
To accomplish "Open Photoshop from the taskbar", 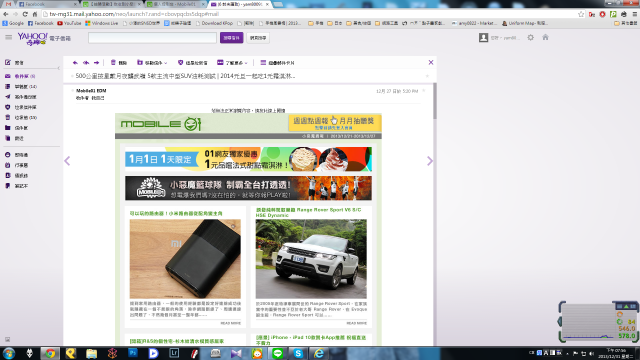I will (x=133, y=353).
